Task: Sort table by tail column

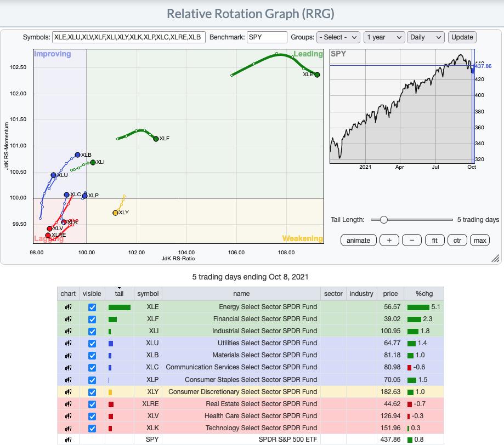Action: coord(119,294)
